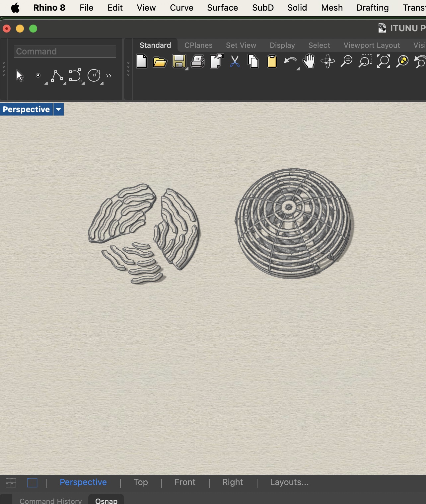Type in the Command input field
The height and width of the screenshot is (504, 426).
tap(65, 51)
